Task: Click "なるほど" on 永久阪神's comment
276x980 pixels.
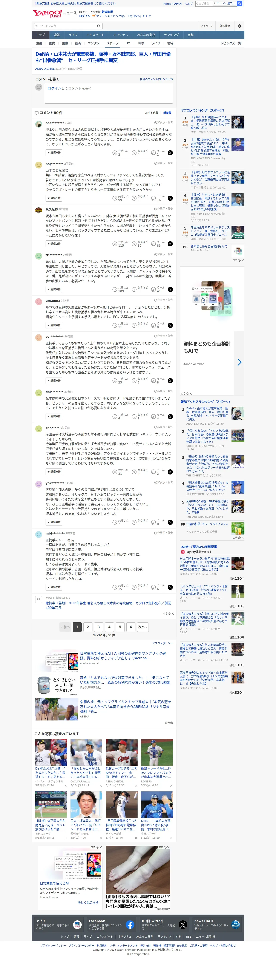Action: pos(140,244)
